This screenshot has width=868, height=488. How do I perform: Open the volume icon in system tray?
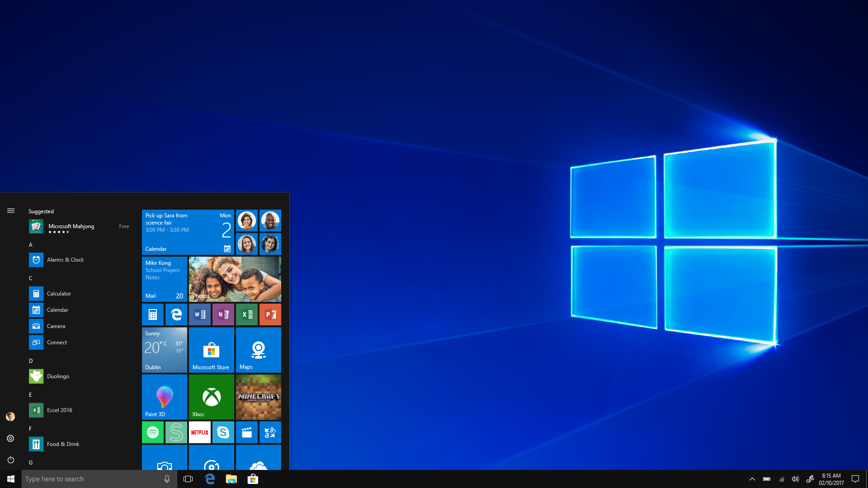(x=796, y=479)
